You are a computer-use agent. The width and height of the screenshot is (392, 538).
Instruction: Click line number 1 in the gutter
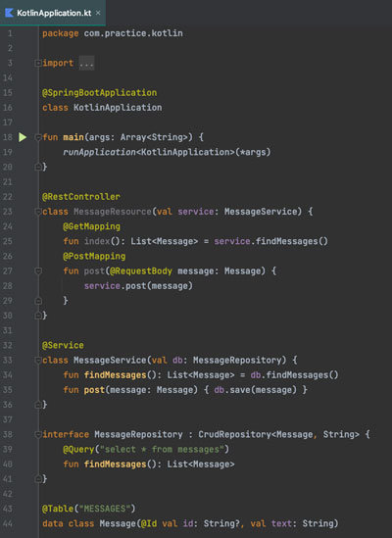pos(10,33)
